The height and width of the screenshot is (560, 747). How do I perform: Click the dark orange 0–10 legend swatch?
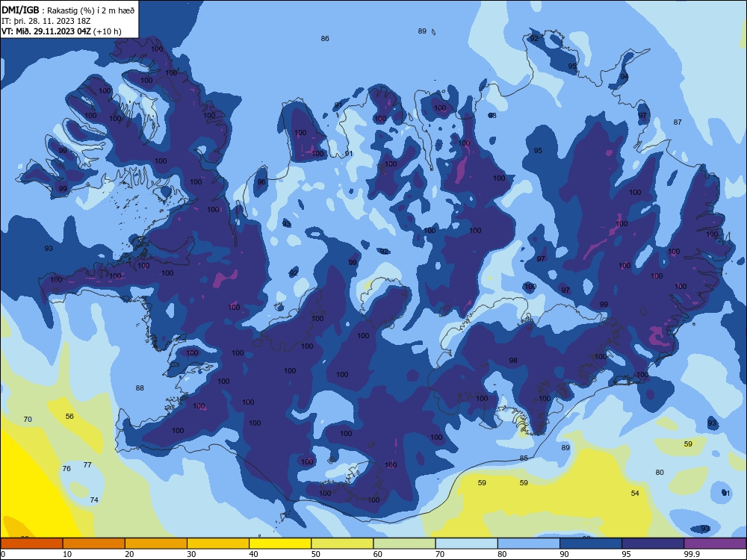pyautogui.click(x=31, y=544)
